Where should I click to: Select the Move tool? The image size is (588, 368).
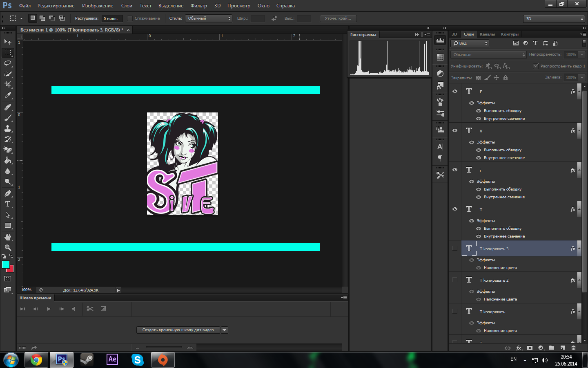coord(8,42)
